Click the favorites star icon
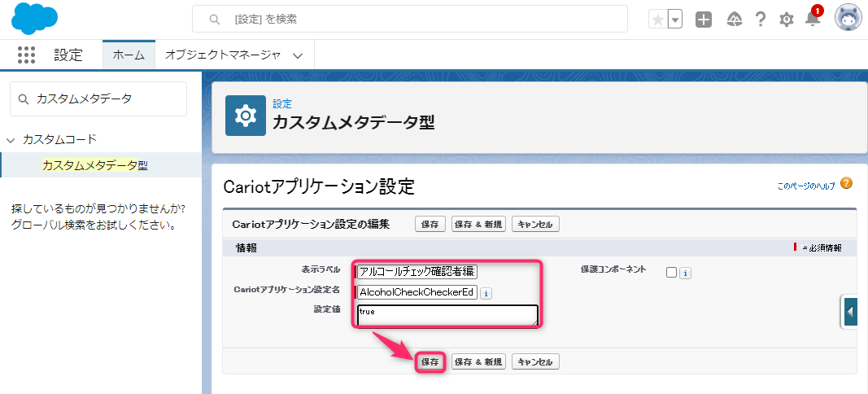The height and width of the screenshot is (394, 868). pos(658,20)
